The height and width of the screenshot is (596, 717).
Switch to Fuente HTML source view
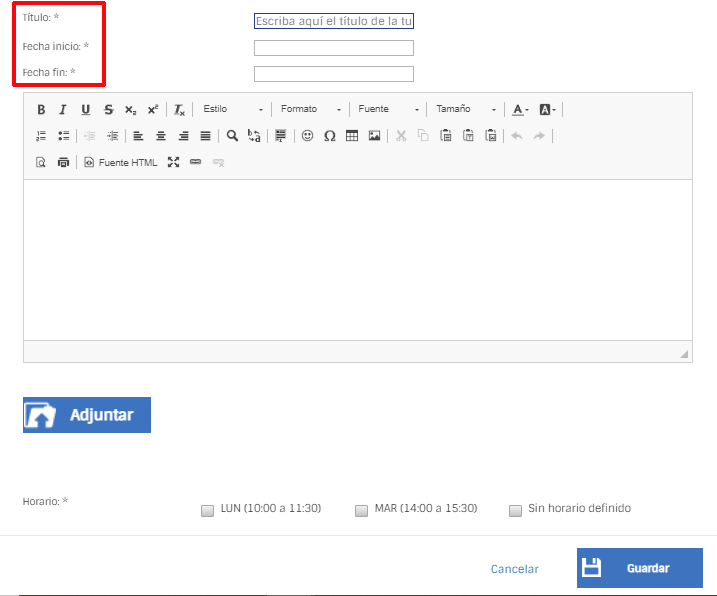(x=120, y=162)
